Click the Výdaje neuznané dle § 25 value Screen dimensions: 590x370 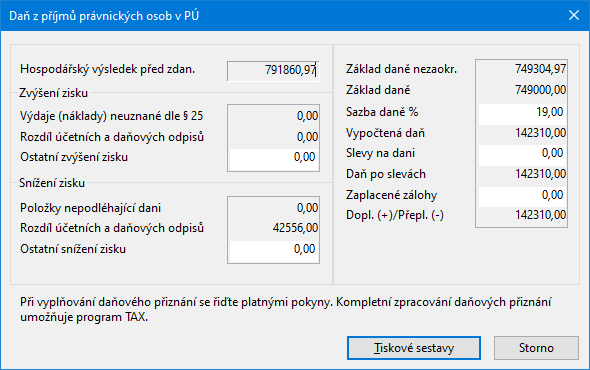tap(307, 116)
